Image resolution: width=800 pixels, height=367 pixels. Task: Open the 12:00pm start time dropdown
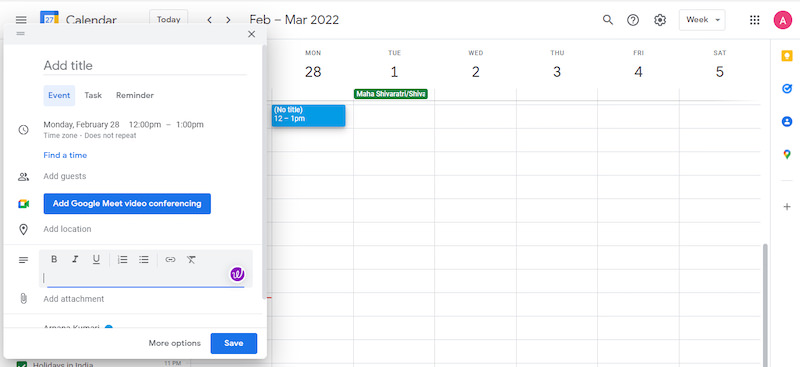pyautogui.click(x=145, y=125)
